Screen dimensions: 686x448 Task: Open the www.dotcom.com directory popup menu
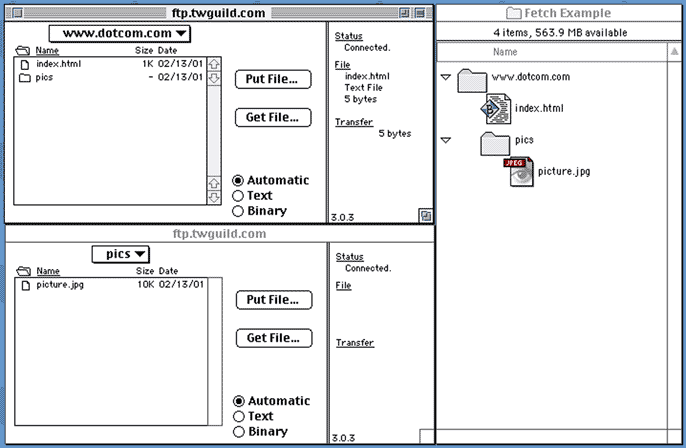click(119, 34)
